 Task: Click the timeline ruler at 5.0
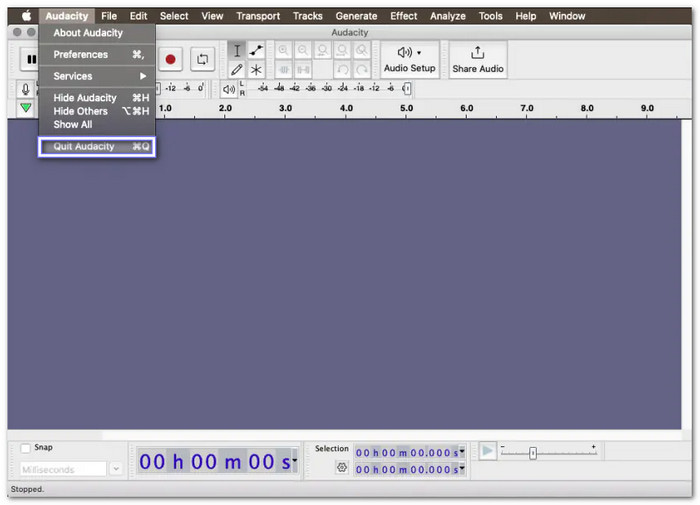(406, 108)
